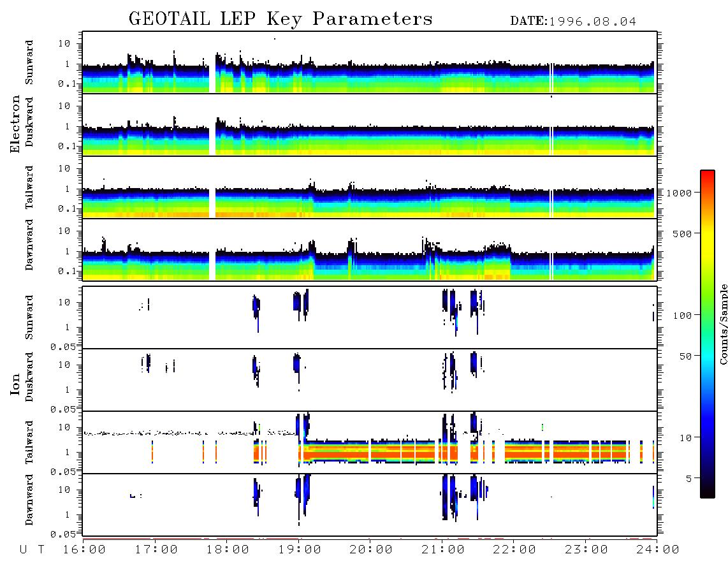The height and width of the screenshot is (561, 728).
Task: Click the 100 colorbar tick label
Action: coord(683,316)
